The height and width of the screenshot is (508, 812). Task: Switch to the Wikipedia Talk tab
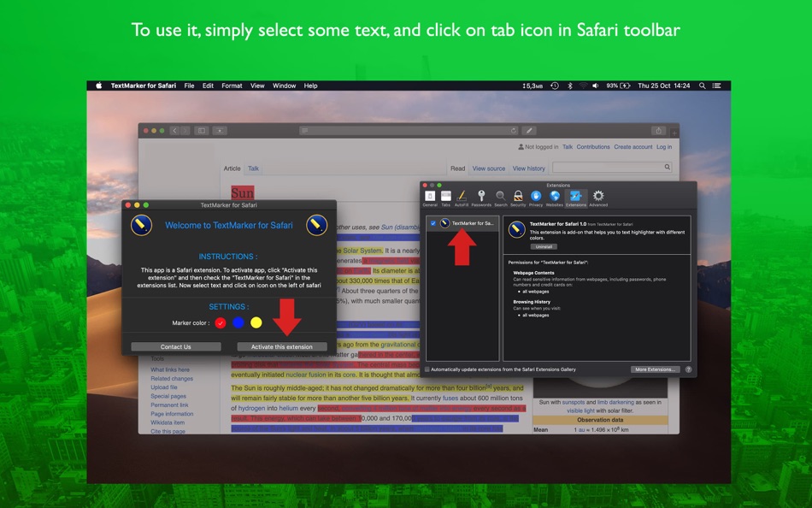point(253,168)
